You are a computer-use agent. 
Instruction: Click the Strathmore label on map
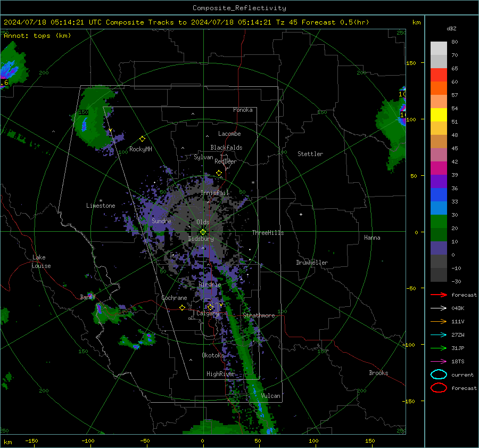259,315
